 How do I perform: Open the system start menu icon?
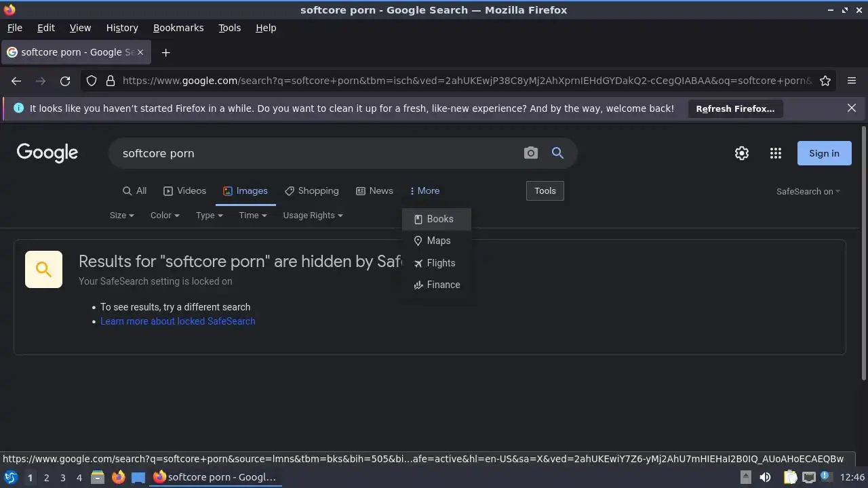click(10, 477)
